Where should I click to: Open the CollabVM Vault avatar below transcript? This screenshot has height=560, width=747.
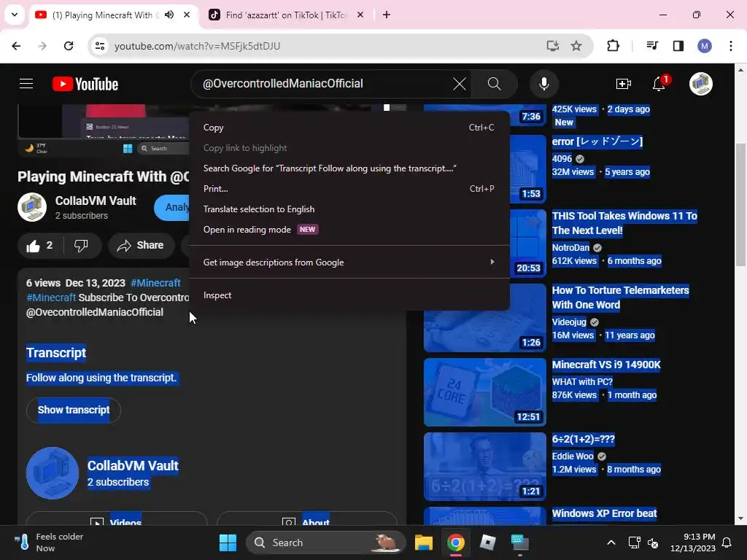[x=53, y=472]
